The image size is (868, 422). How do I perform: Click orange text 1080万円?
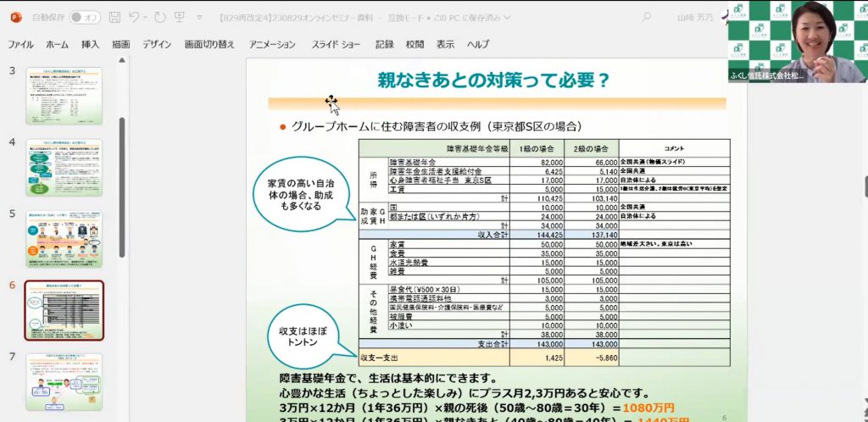click(648, 408)
